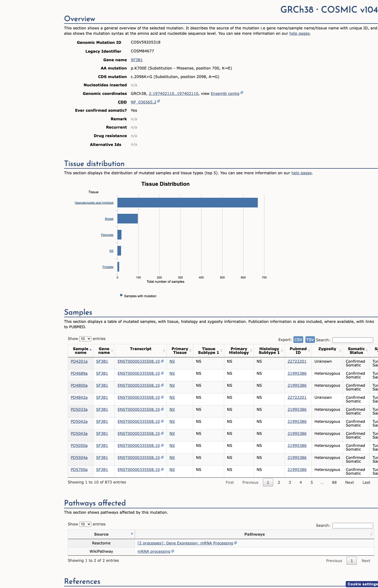Open Pubmed ID 22722201 in PD4842a row
Screen dimensions: 378x588
pyautogui.click(x=297, y=397)
